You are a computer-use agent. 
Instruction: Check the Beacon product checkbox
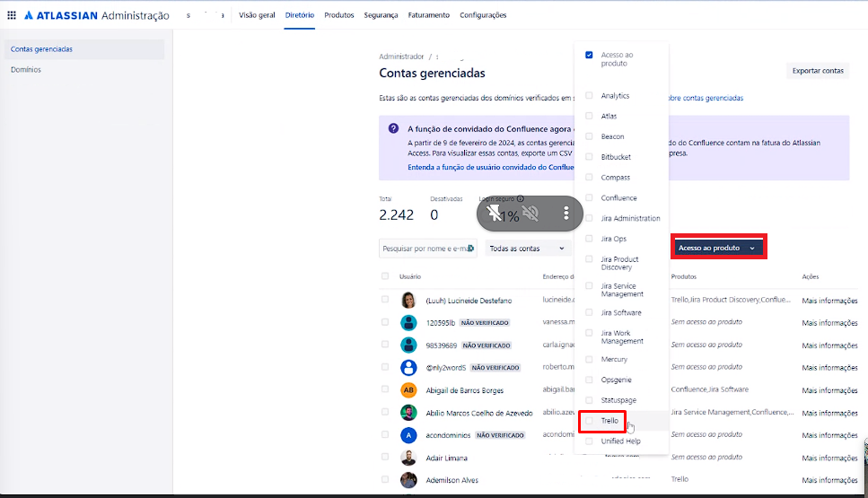coord(589,136)
